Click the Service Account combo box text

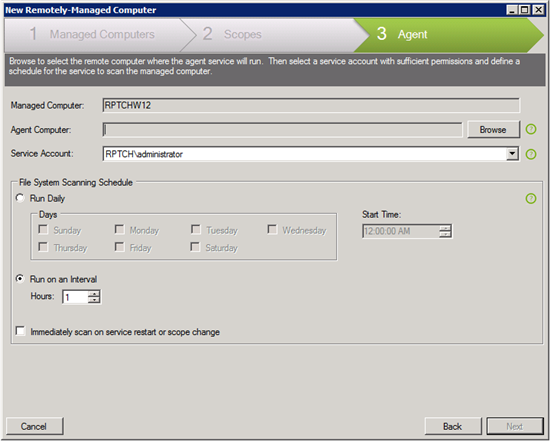click(304, 154)
